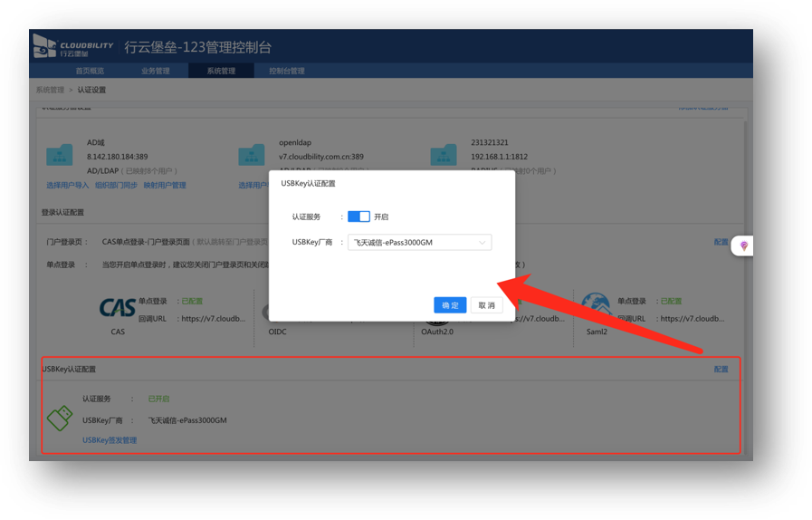
Task: Click the Saml2 回调URL https://v7.cloudb... text
Action: pyautogui.click(x=693, y=319)
